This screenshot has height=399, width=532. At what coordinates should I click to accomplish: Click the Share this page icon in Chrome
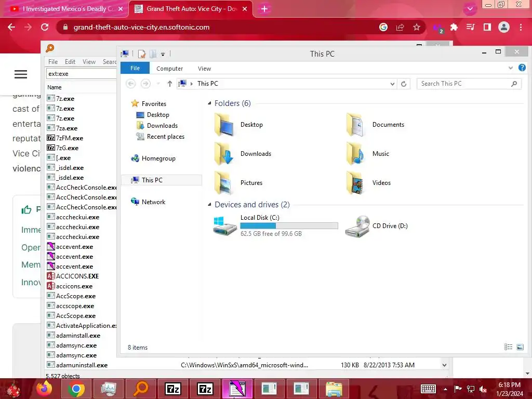pyautogui.click(x=400, y=27)
